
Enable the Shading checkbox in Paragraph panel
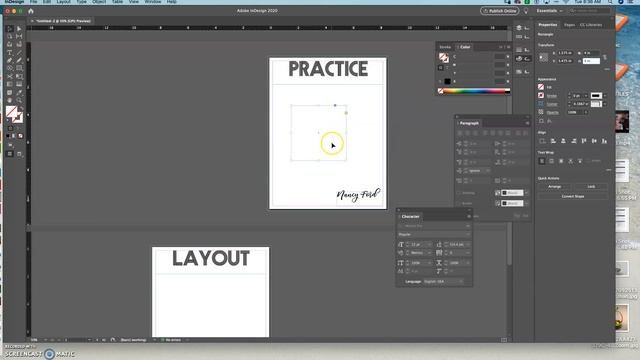coord(459,193)
